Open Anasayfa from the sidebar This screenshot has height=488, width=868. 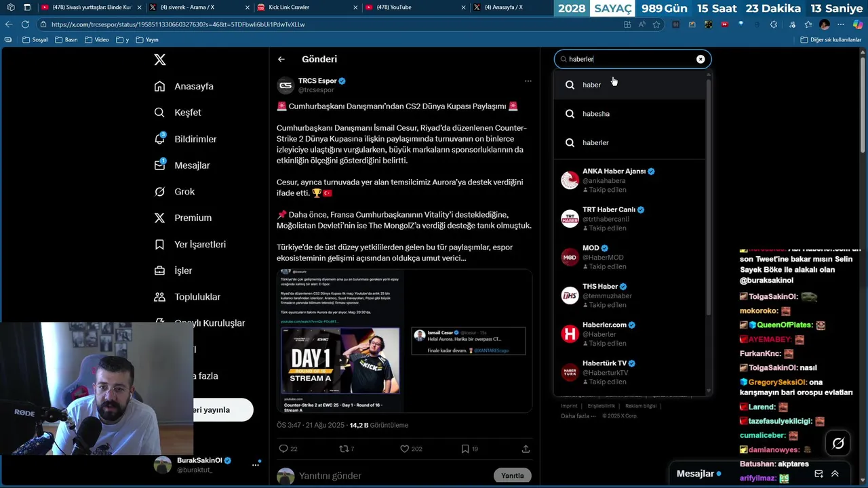tap(184, 86)
